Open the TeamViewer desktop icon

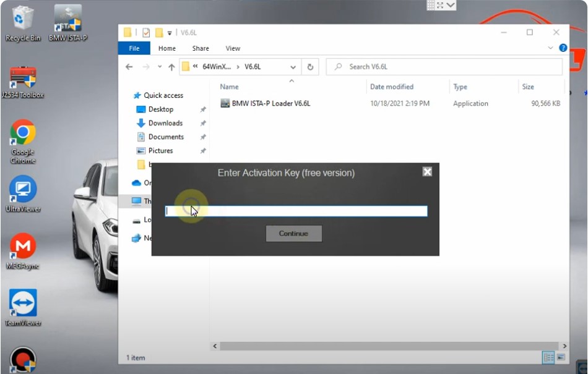23,303
